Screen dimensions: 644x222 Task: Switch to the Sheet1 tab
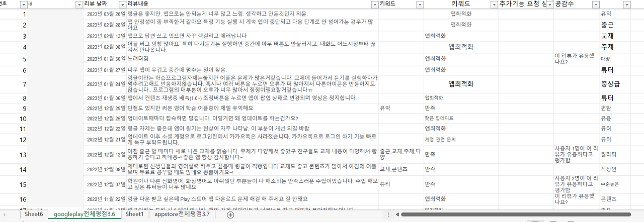coord(134,214)
